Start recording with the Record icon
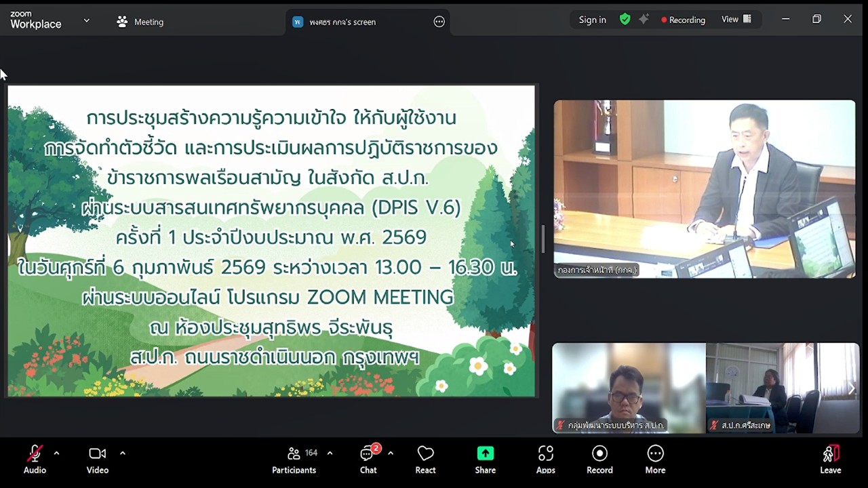Screen dimensions: 868x488 pyautogui.click(x=599, y=460)
